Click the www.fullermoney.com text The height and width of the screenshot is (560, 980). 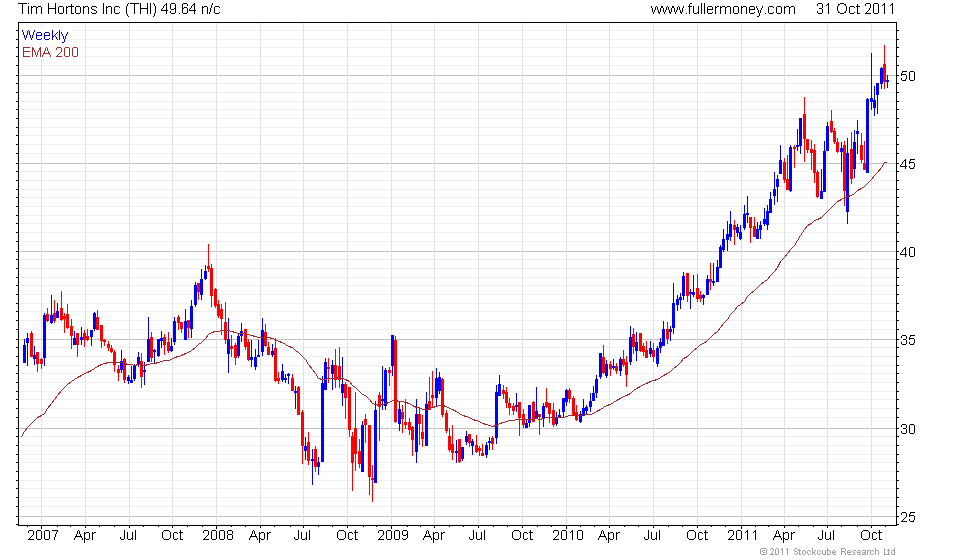(x=723, y=9)
